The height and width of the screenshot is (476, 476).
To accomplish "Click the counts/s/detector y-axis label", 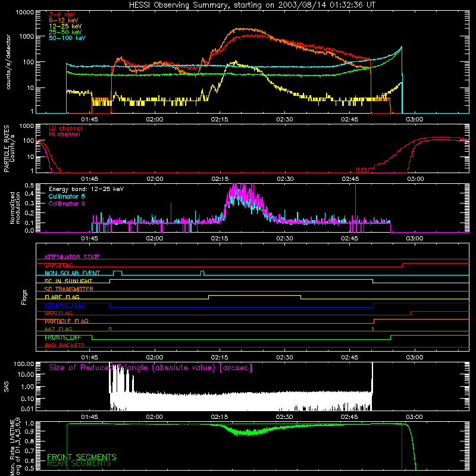I will tap(8, 62).
